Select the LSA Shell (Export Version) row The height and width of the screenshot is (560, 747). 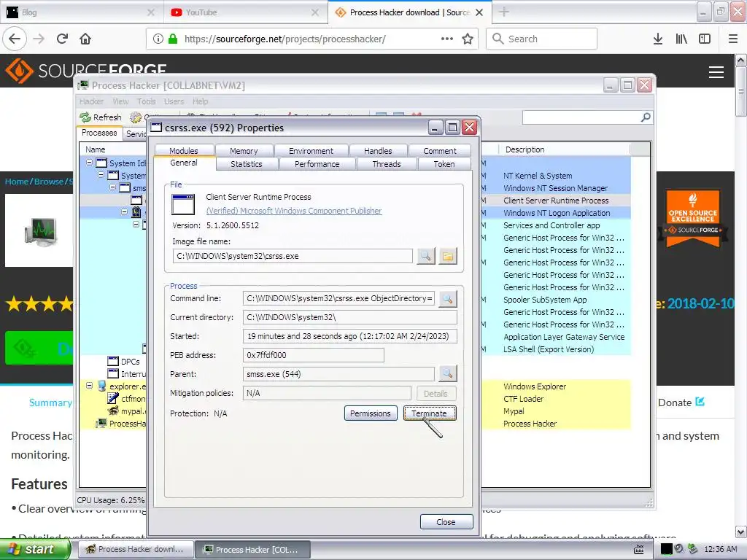[x=549, y=349]
